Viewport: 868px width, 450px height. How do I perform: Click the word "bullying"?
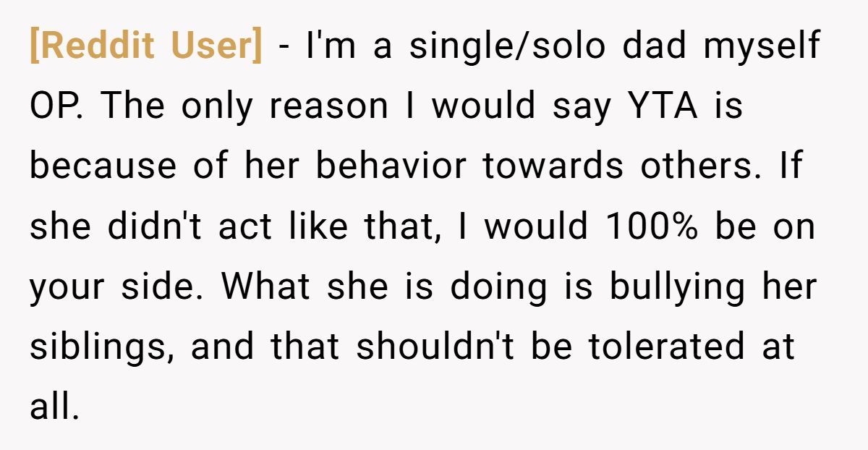[676, 286]
